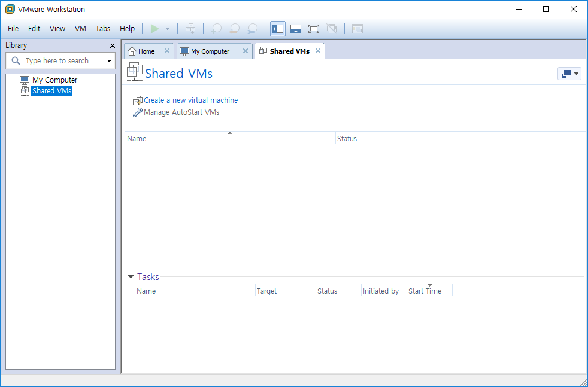Toggle the Show Library sidebar button
The height and width of the screenshot is (387, 588).
pos(278,29)
